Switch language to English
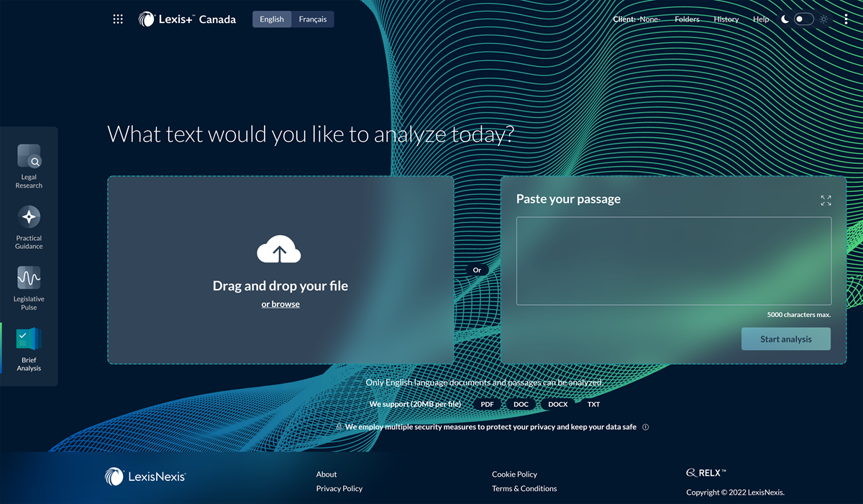 tap(272, 19)
